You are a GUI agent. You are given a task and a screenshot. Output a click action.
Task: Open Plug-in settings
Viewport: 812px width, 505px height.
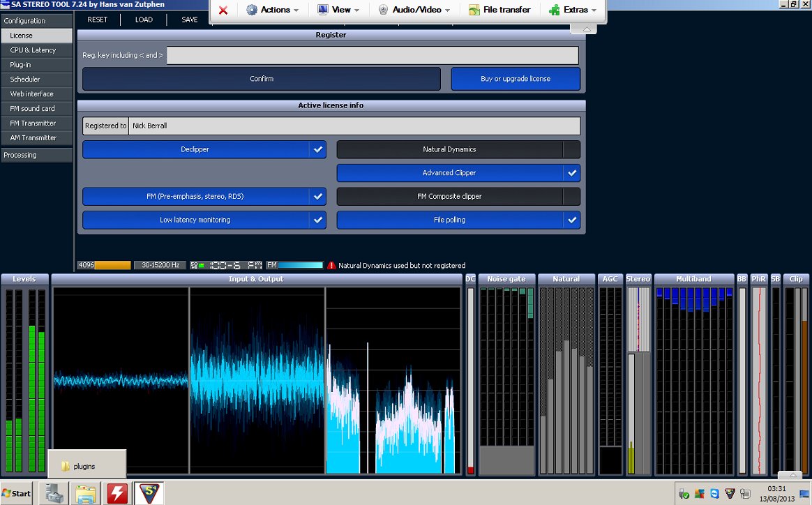click(x=37, y=65)
